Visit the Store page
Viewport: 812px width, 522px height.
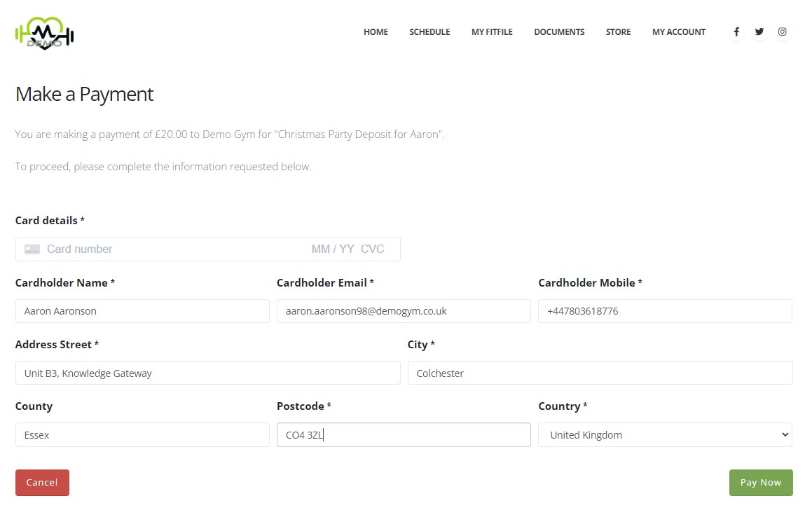tap(618, 32)
